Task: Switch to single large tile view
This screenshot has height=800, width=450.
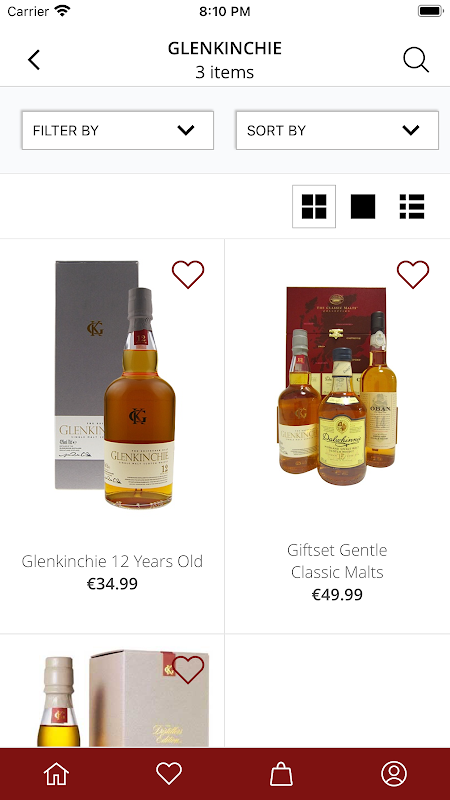Action: tap(363, 206)
